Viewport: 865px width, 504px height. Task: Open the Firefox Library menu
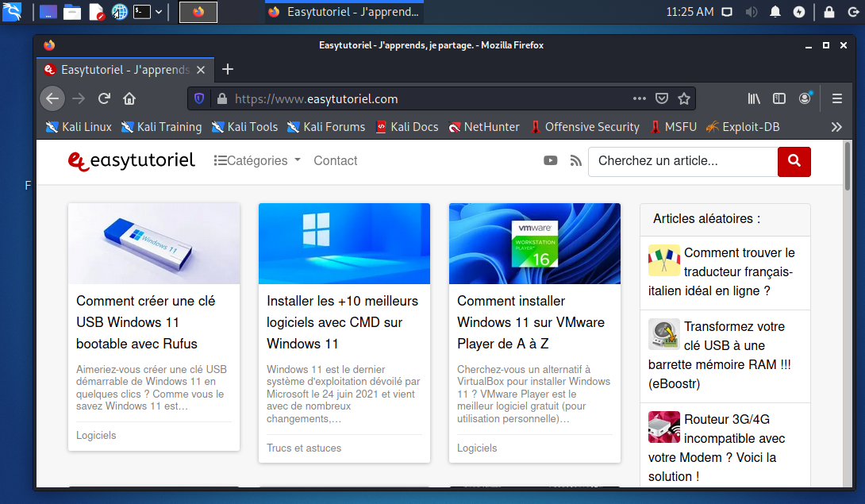(754, 98)
